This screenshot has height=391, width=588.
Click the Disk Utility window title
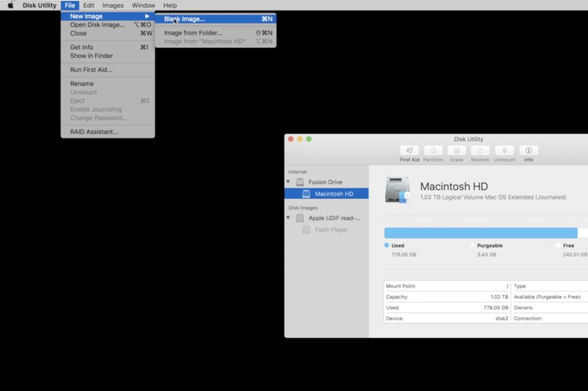point(469,139)
